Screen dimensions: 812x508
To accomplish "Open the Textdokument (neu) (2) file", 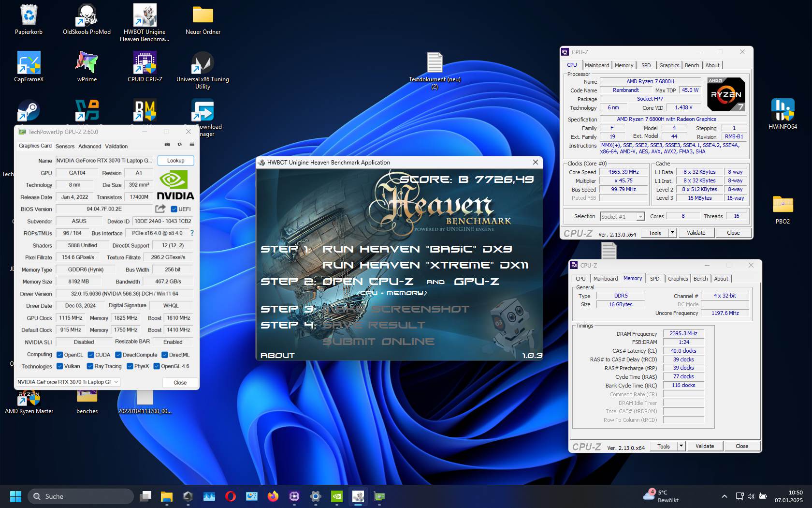I will tap(435, 71).
